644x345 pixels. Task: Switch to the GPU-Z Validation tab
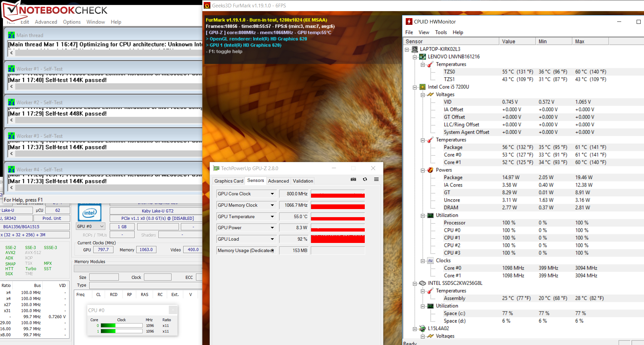303,181
